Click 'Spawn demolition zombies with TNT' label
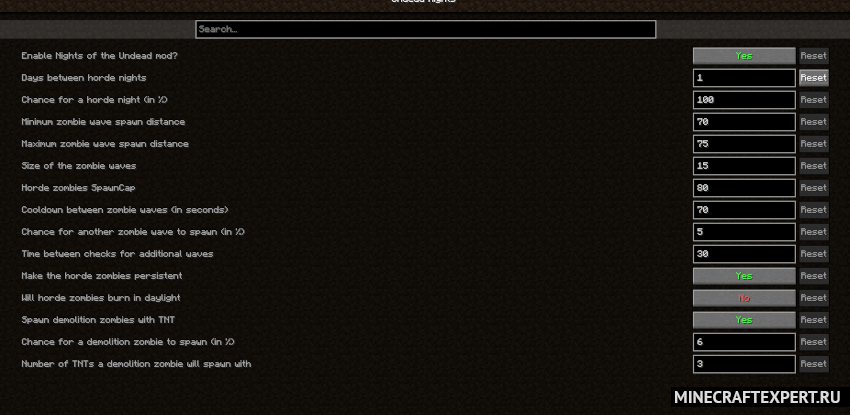Image resolution: width=850 pixels, height=415 pixels. [98, 320]
